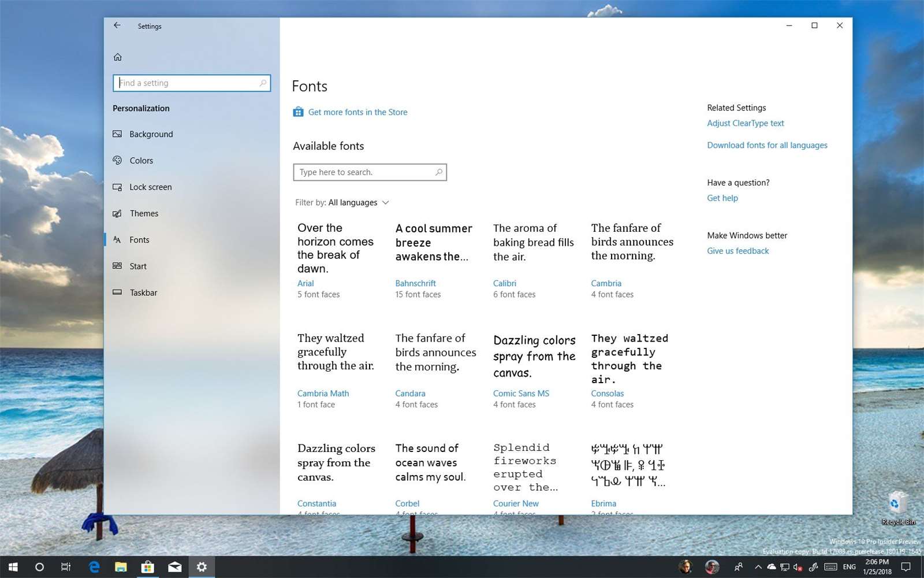Focus the Find a setting search field
Viewport: 924px width, 578px height.
pyautogui.click(x=192, y=83)
